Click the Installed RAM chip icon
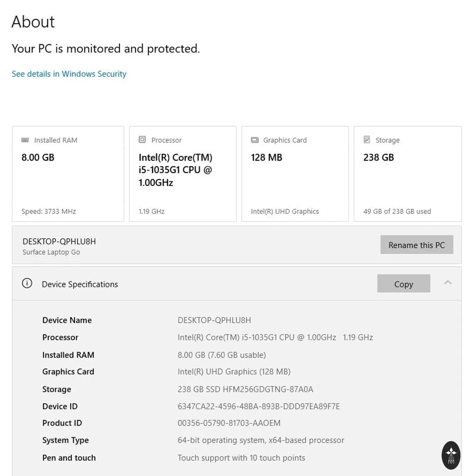The width and height of the screenshot is (467, 476). coord(25,140)
